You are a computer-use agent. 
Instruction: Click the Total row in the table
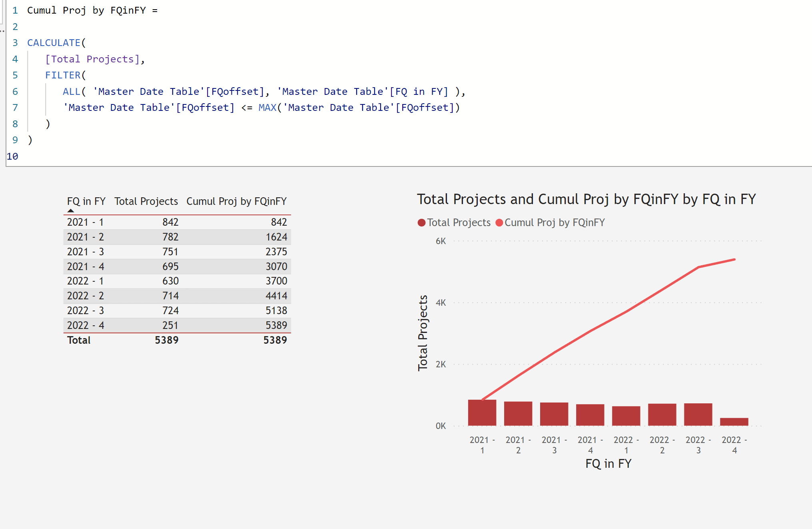point(177,340)
